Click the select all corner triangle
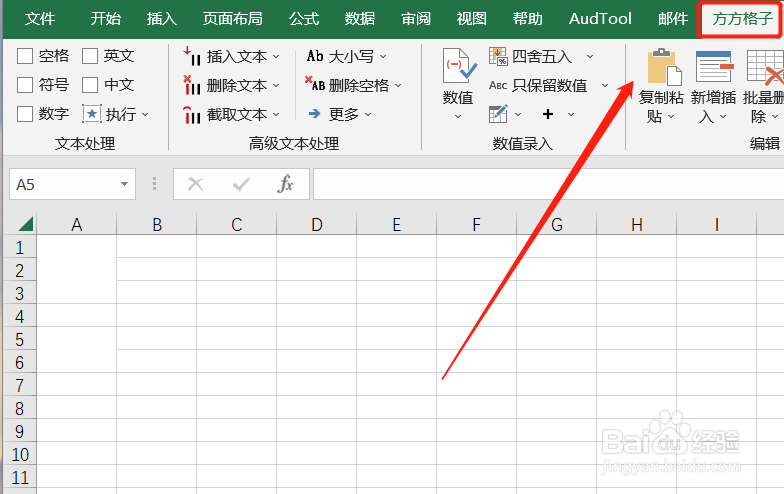Image resolution: width=784 pixels, height=494 pixels. [25, 224]
